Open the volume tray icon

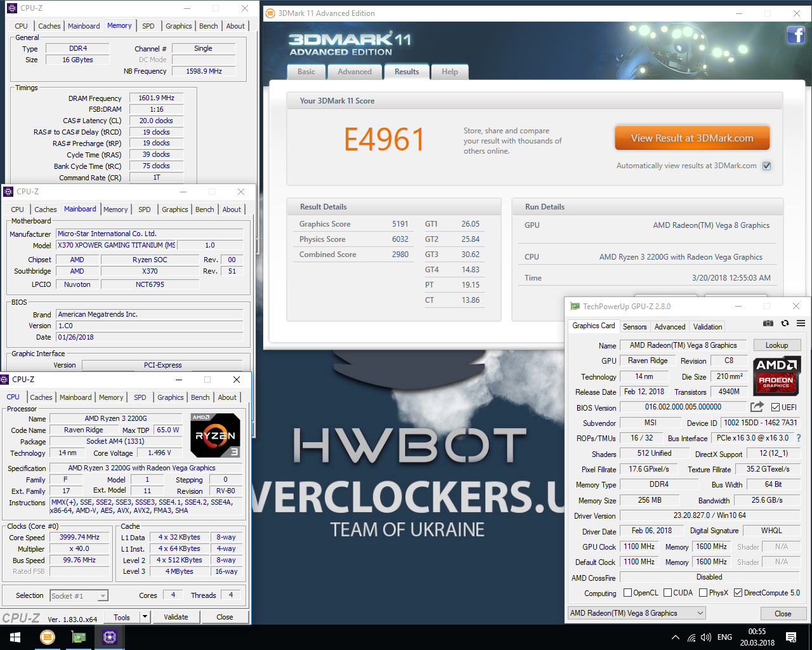pyautogui.click(x=706, y=637)
